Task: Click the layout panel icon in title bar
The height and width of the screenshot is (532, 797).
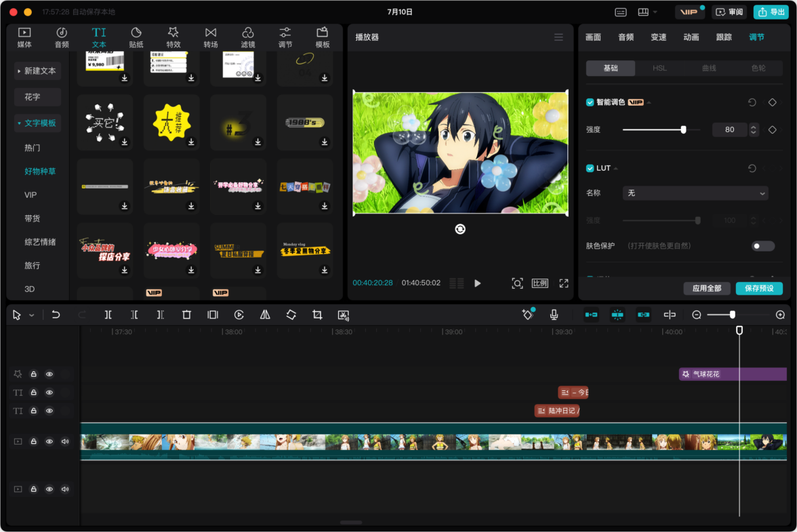Action: point(643,12)
